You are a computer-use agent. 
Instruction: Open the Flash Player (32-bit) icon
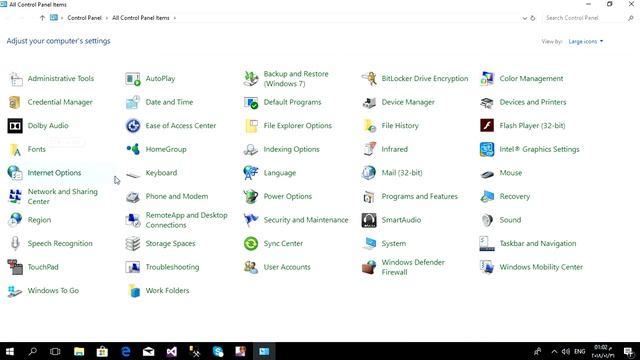pyautogui.click(x=487, y=126)
